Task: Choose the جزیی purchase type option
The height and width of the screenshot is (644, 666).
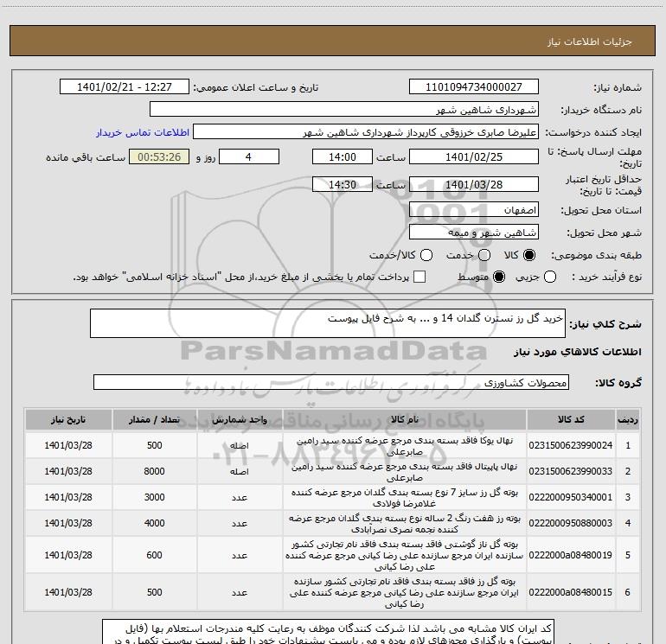Action: [549, 277]
